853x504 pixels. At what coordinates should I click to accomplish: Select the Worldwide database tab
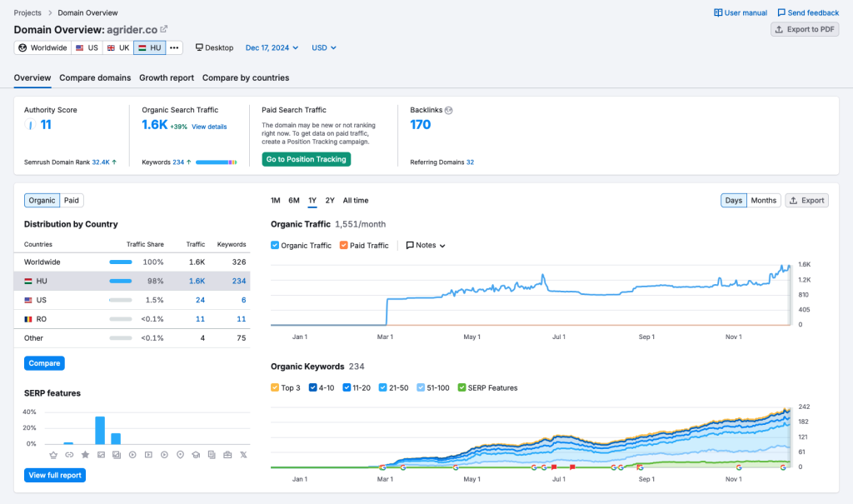click(x=42, y=47)
